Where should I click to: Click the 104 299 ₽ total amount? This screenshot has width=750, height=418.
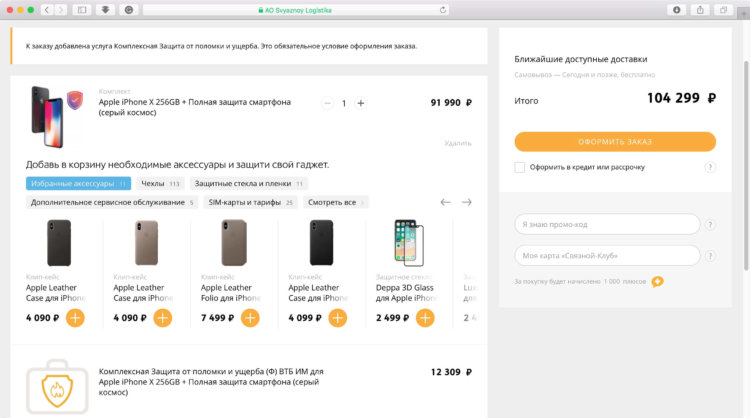click(682, 98)
